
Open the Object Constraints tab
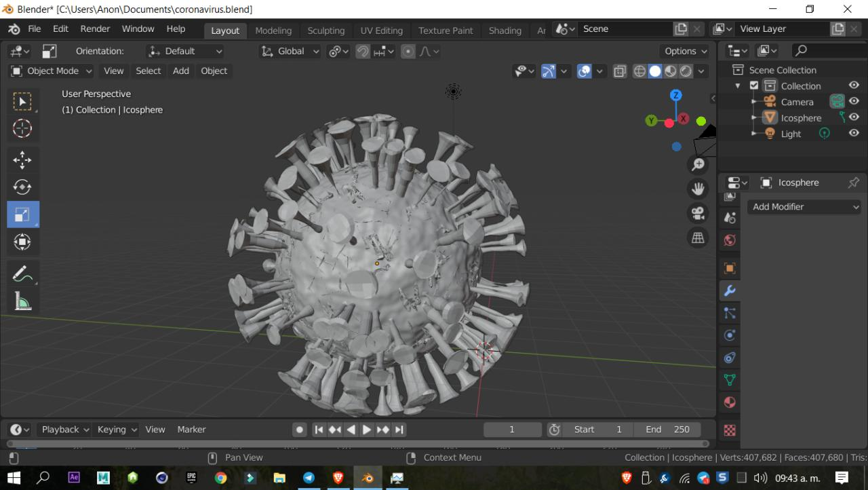pyautogui.click(x=730, y=358)
